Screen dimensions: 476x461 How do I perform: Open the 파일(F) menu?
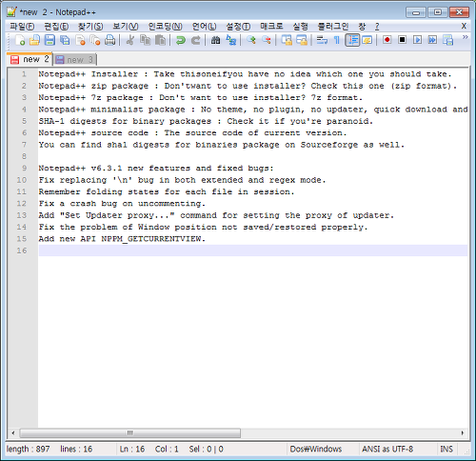22,27
